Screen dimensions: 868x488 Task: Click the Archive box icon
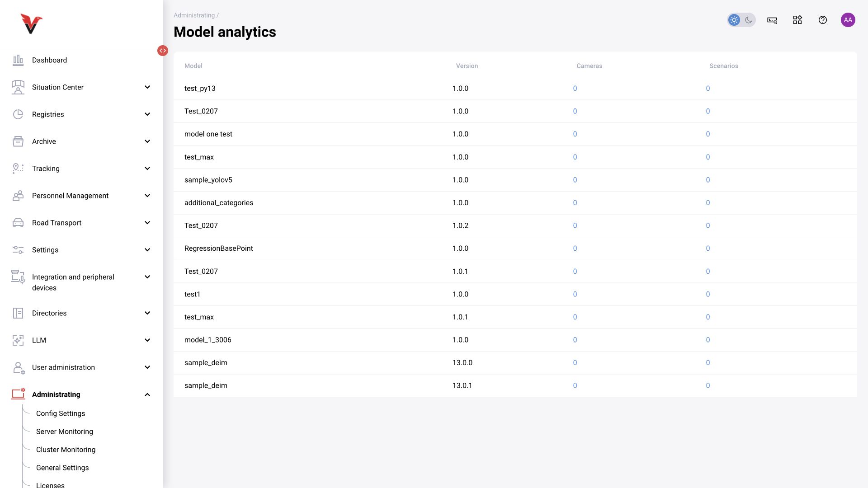coord(18,141)
